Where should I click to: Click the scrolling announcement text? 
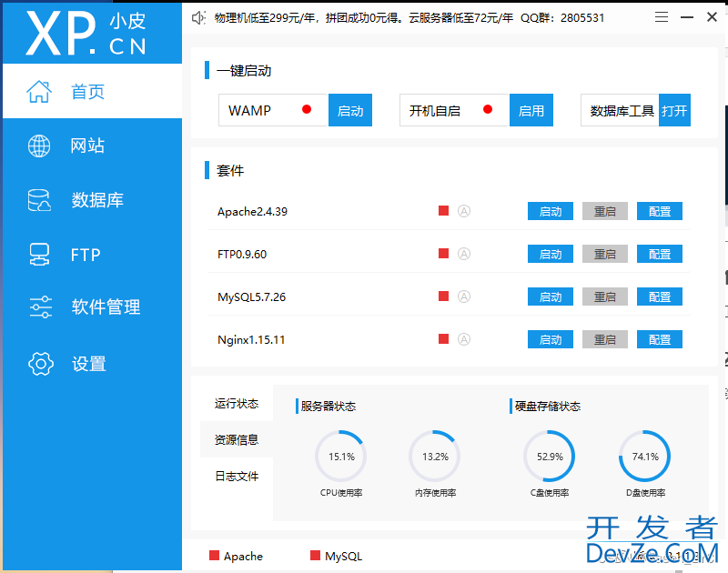point(409,18)
